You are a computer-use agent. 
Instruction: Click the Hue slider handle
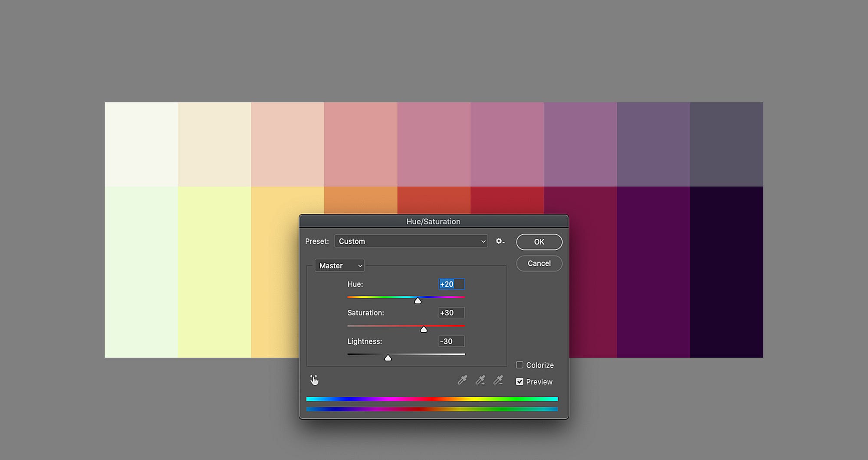pyautogui.click(x=418, y=301)
